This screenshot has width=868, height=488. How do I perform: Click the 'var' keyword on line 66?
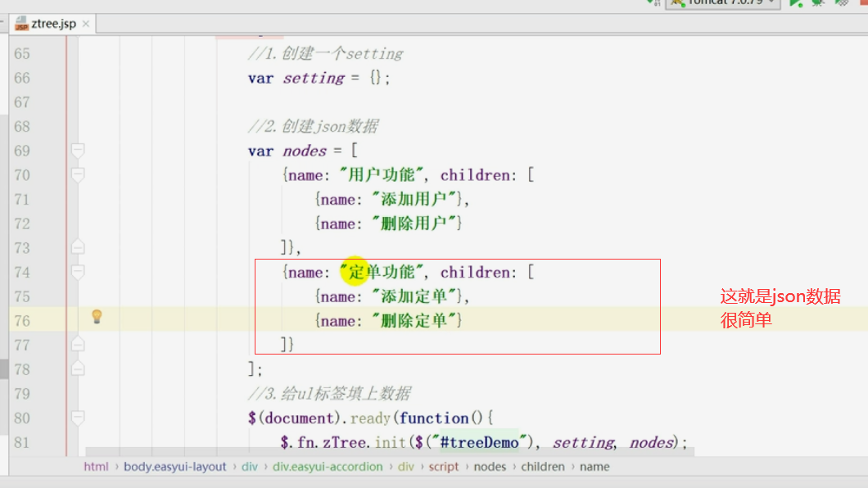(260, 78)
